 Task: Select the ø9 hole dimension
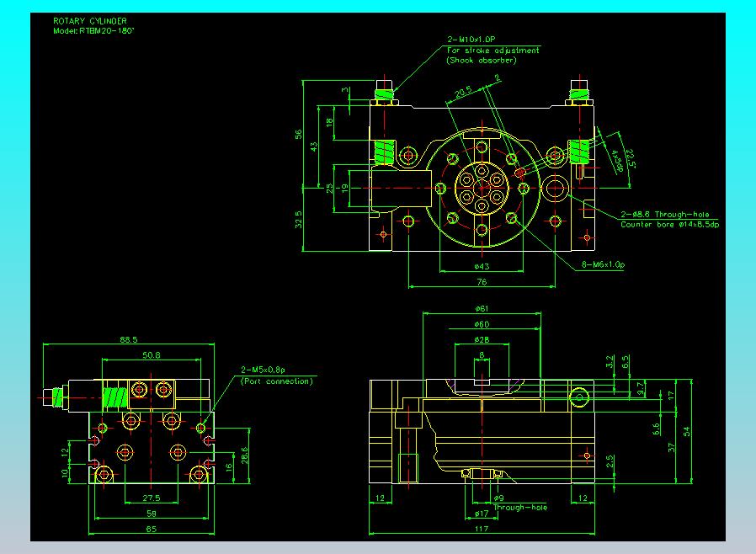(499, 498)
